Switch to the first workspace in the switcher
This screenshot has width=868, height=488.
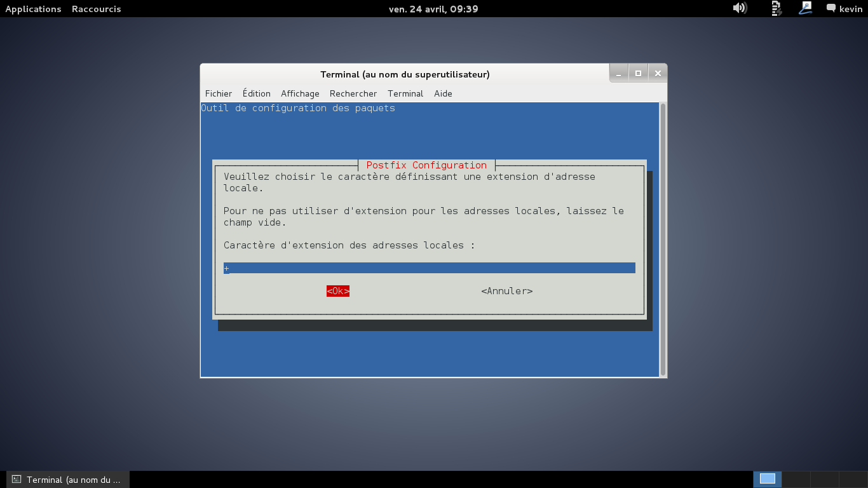point(768,479)
